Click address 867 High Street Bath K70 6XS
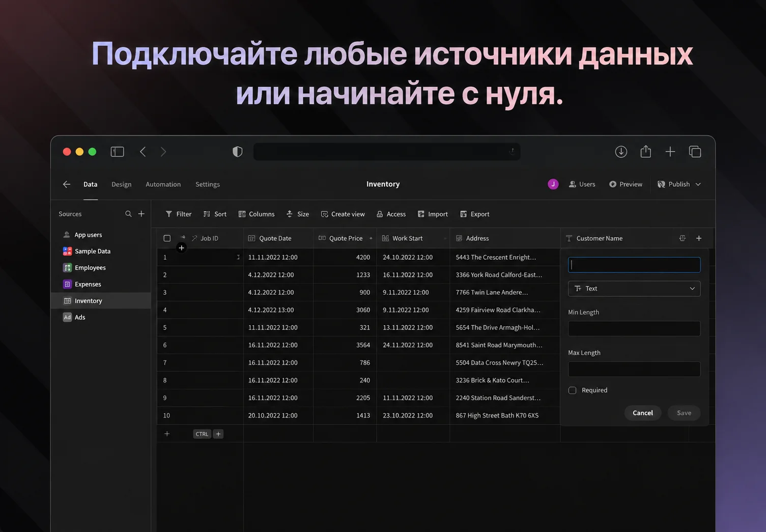The width and height of the screenshot is (766, 532). (497, 415)
